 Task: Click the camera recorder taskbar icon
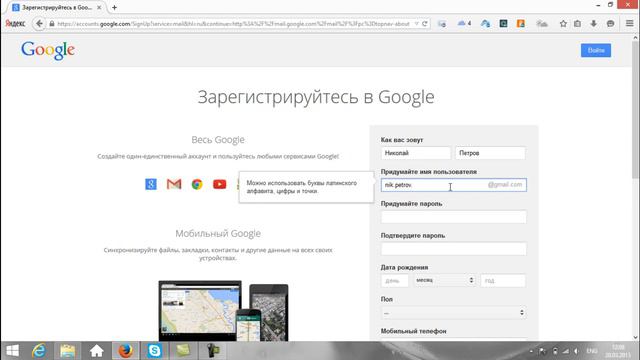[212, 351]
